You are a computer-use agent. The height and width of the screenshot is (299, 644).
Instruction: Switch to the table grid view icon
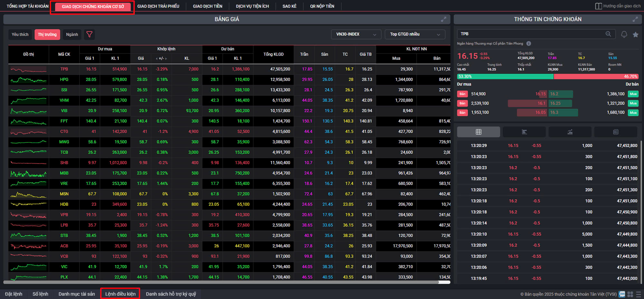pos(478,132)
